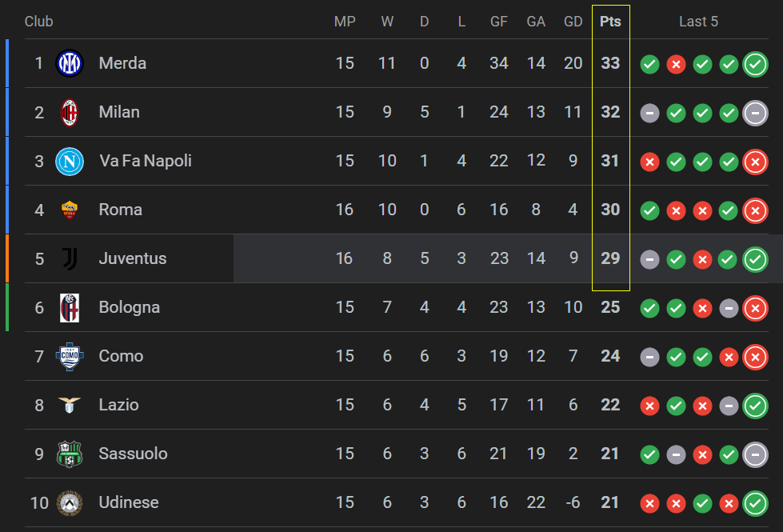Click the Club column header

pos(38,22)
